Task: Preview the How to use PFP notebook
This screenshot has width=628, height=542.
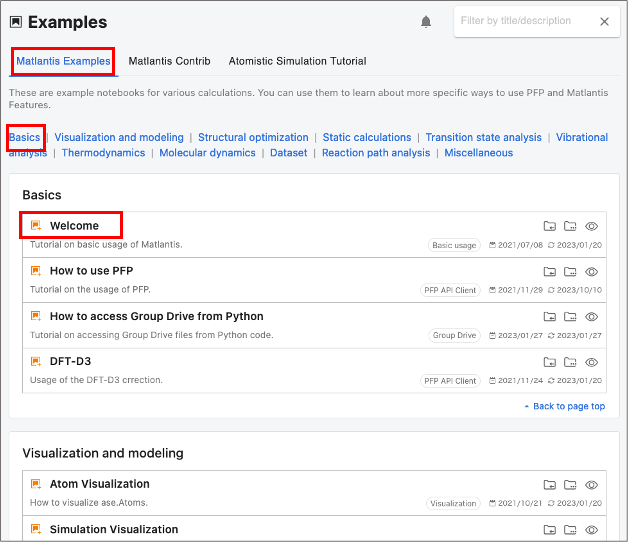Action: click(591, 272)
